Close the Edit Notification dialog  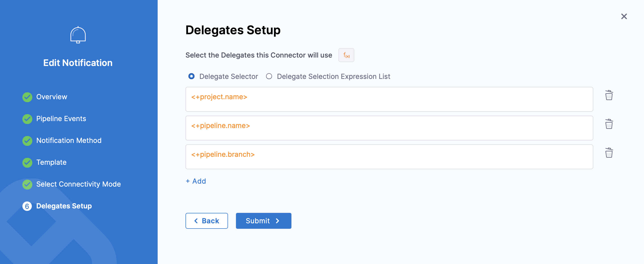pos(624,16)
